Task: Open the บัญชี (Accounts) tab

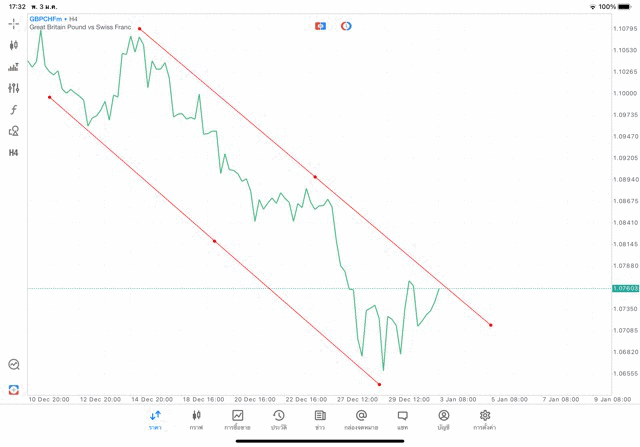Action: [x=443, y=419]
